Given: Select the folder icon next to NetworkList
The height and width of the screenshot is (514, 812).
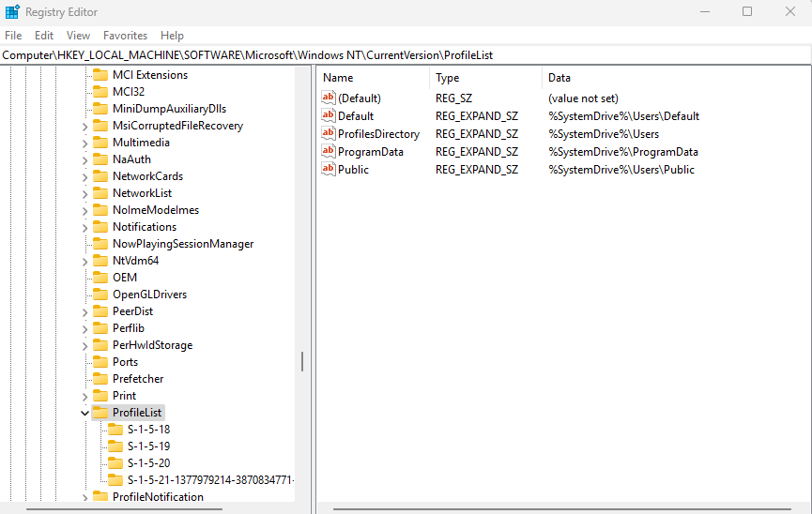Looking at the screenshot, I should 100,193.
